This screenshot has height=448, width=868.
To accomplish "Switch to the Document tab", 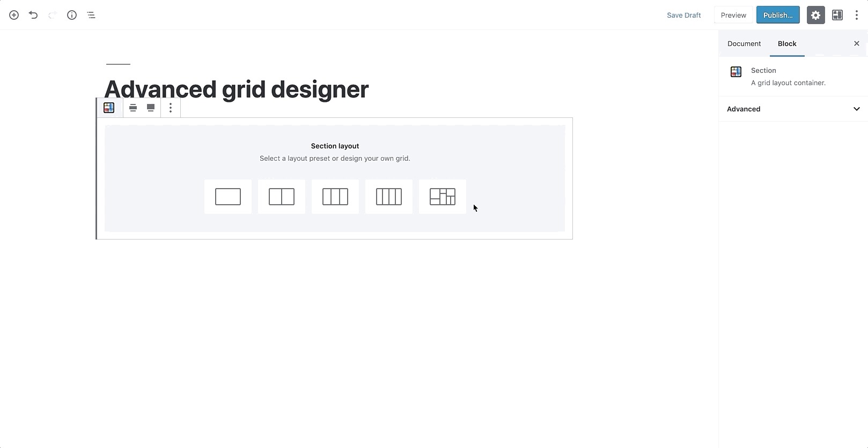I will [x=744, y=43].
